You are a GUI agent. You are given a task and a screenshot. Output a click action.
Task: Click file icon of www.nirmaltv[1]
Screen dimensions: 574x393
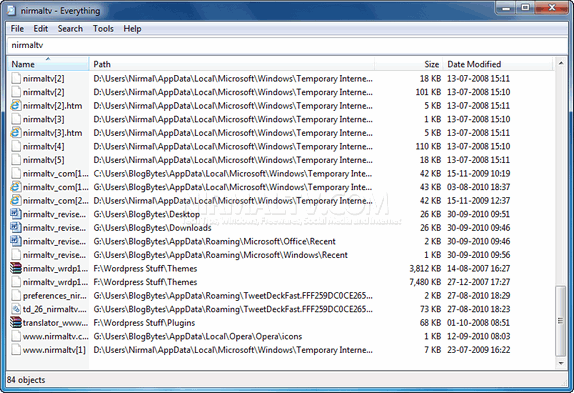click(16, 349)
